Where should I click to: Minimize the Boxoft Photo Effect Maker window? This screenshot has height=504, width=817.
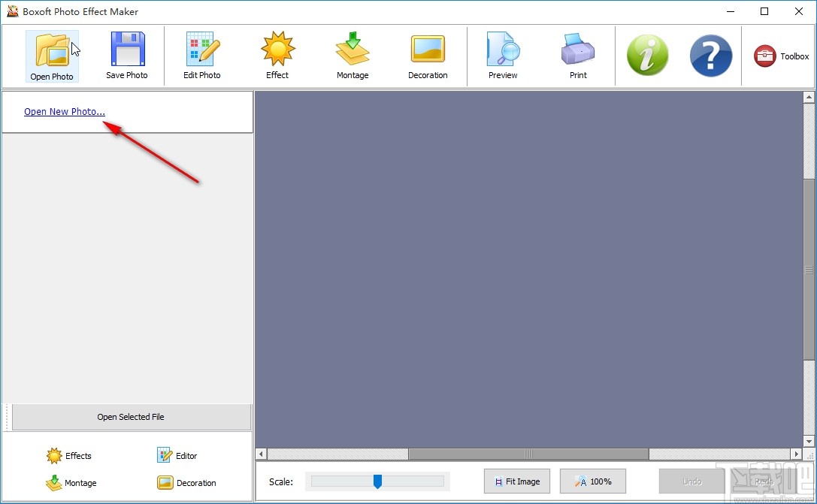pos(731,11)
